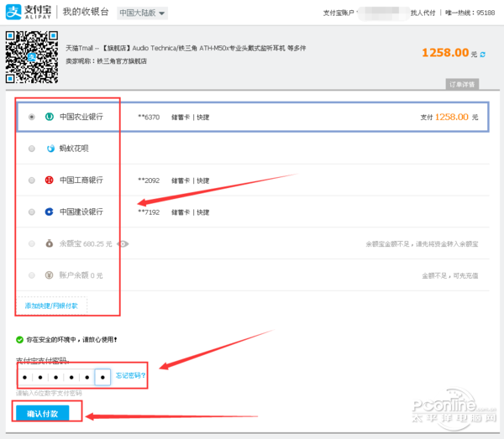
Task: Refresh the 1258.00 order amount
Action: pyautogui.click(x=483, y=55)
